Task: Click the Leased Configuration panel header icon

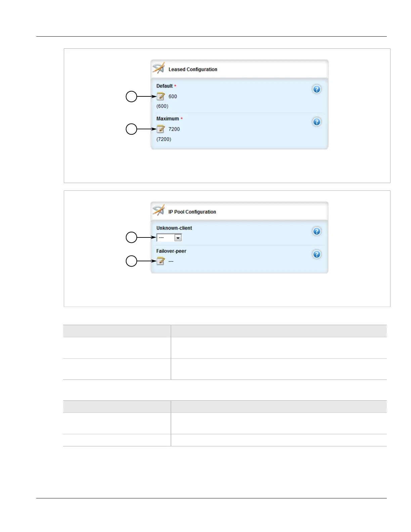Action: click(158, 68)
